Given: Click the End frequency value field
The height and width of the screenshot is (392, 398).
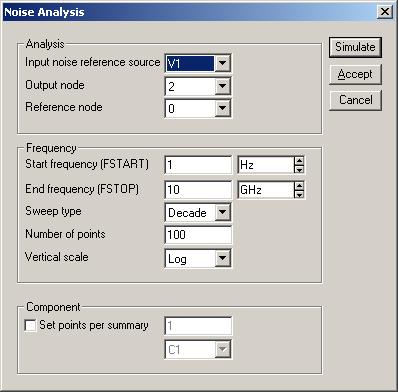Looking at the screenshot, I should [198, 190].
